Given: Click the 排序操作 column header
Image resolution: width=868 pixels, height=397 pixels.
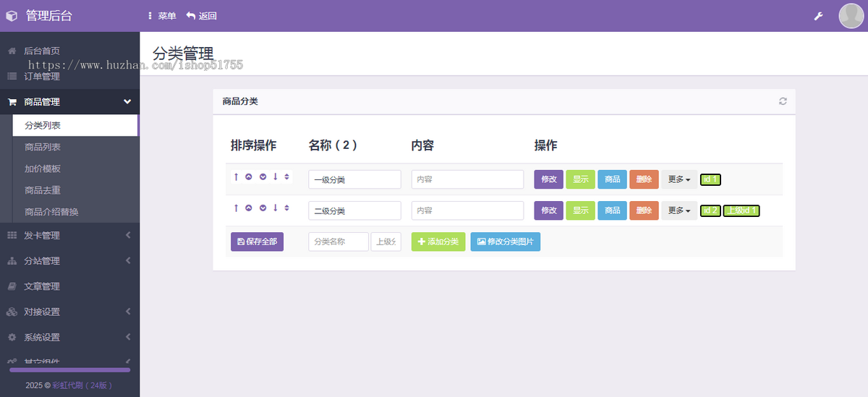Looking at the screenshot, I should (x=253, y=145).
